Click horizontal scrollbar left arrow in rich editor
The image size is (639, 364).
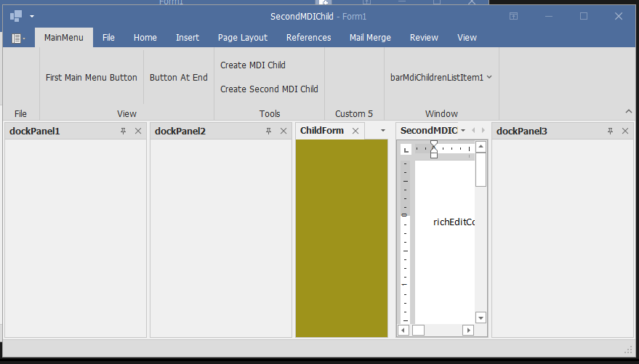403,330
